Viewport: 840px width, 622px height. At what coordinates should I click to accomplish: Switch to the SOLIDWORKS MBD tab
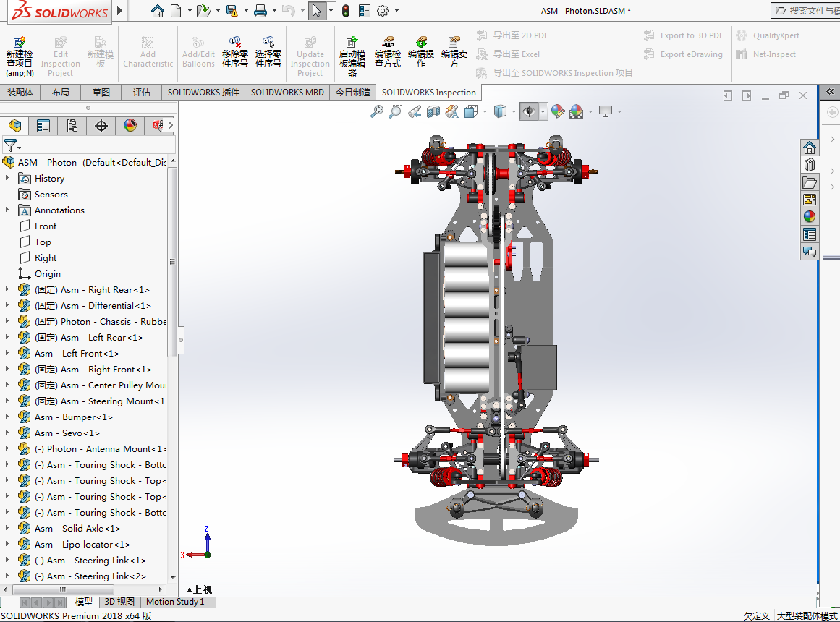pos(287,93)
